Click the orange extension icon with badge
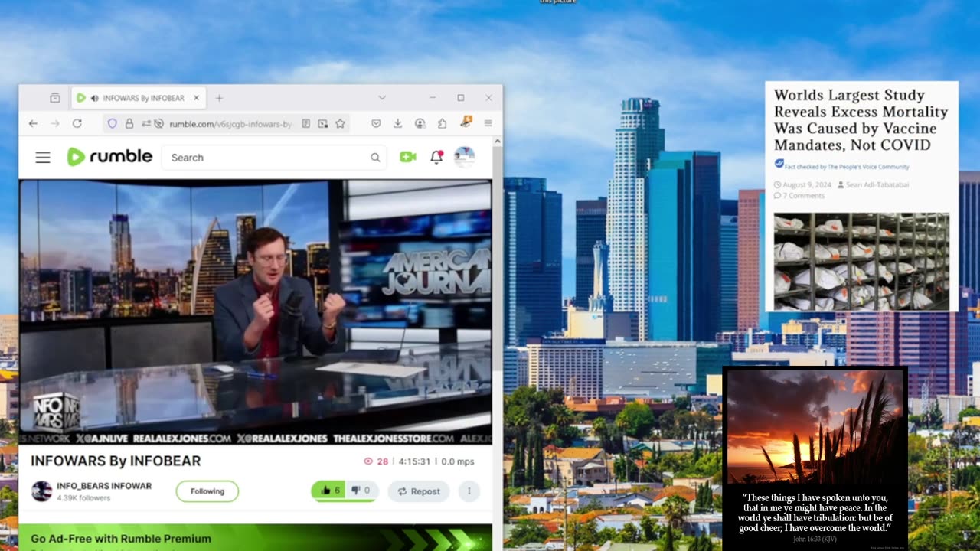This screenshot has height=551, width=980. point(465,122)
